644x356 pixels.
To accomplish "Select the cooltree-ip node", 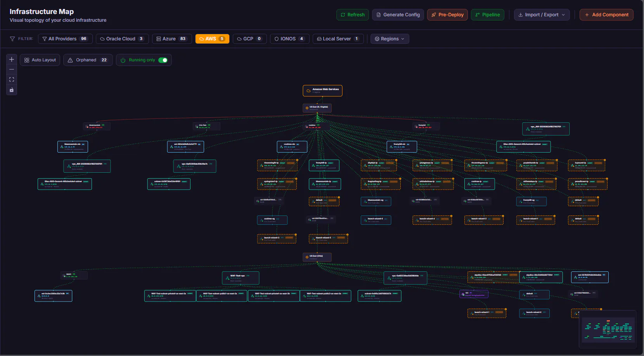I will pos(480,184).
